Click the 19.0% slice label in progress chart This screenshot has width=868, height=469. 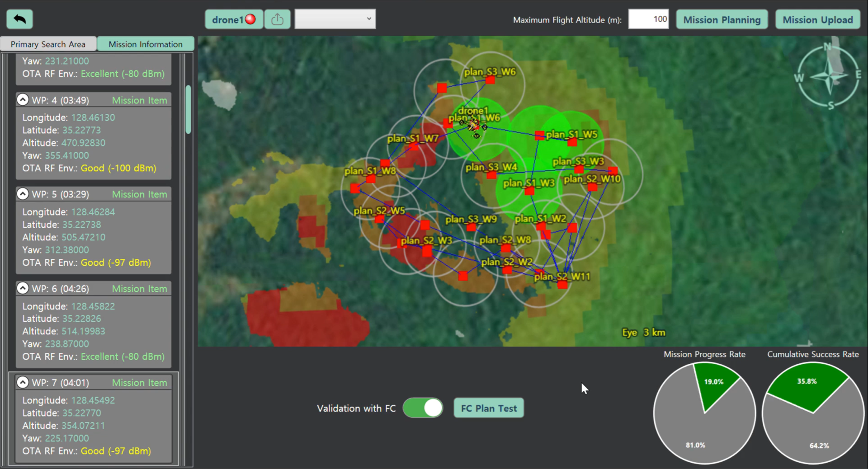[x=714, y=382]
